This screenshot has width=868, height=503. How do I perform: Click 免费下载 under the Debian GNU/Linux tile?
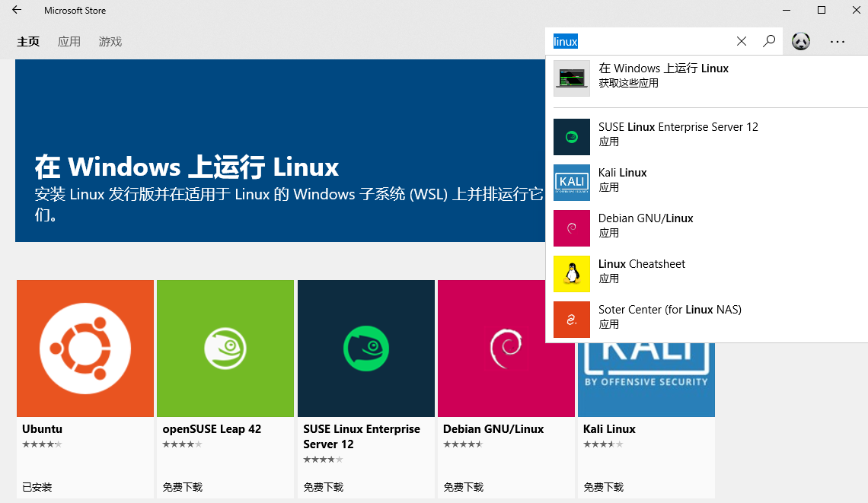464,487
